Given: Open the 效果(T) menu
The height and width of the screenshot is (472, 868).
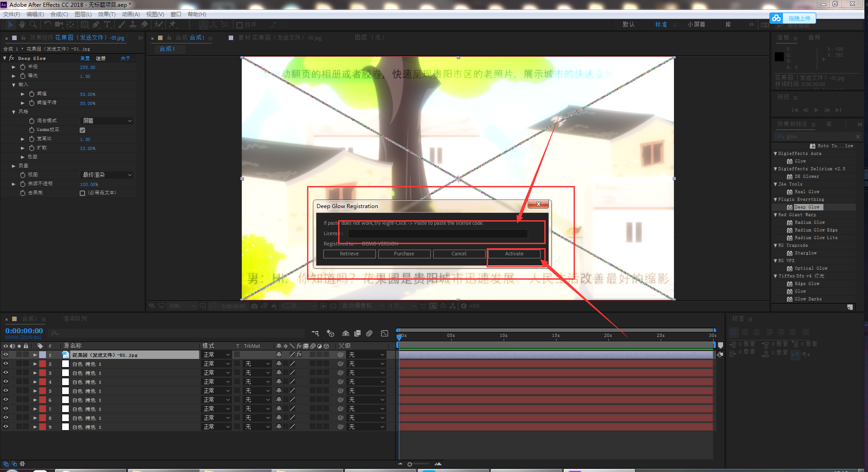Looking at the screenshot, I should coord(106,14).
